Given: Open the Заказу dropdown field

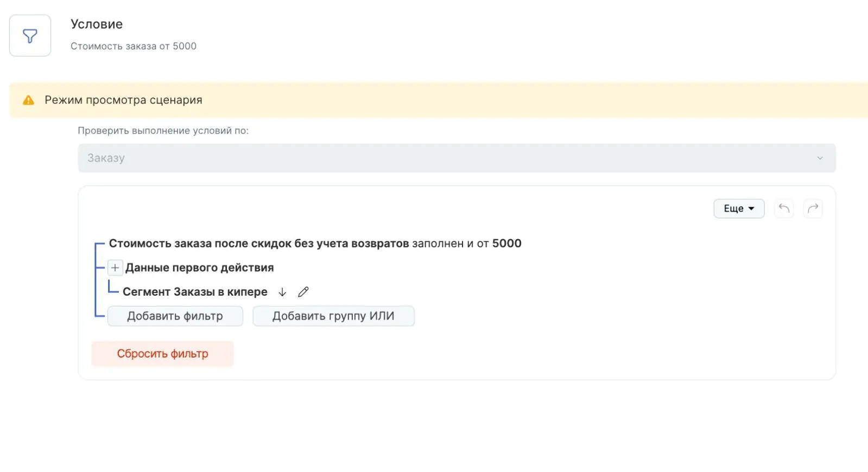Looking at the screenshot, I should [x=457, y=158].
